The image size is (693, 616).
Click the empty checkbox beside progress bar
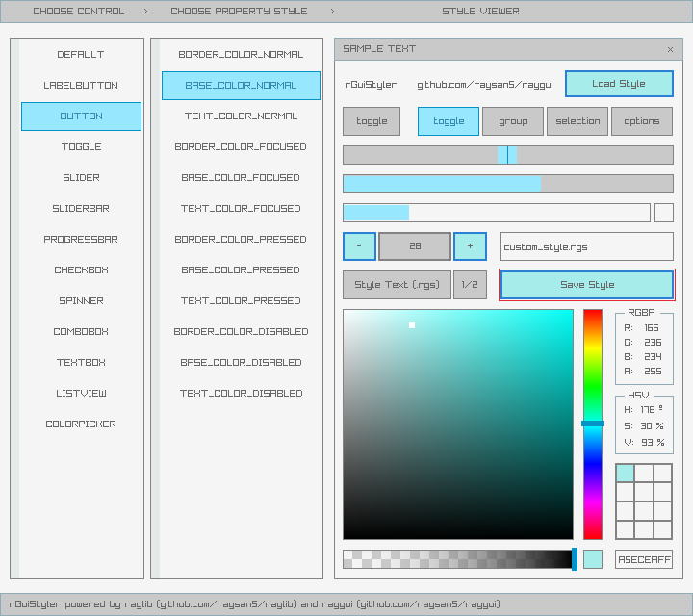point(664,213)
